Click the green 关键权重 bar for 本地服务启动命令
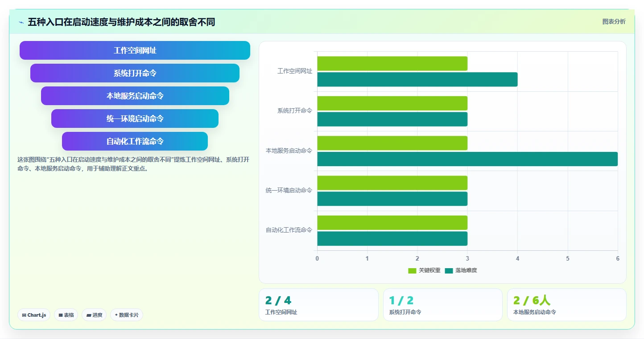The image size is (644, 339). point(392,143)
